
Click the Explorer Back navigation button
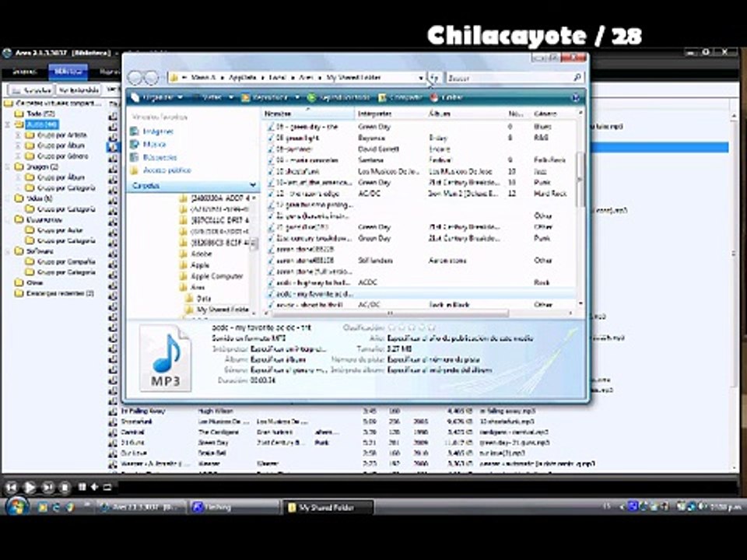[135, 78]
